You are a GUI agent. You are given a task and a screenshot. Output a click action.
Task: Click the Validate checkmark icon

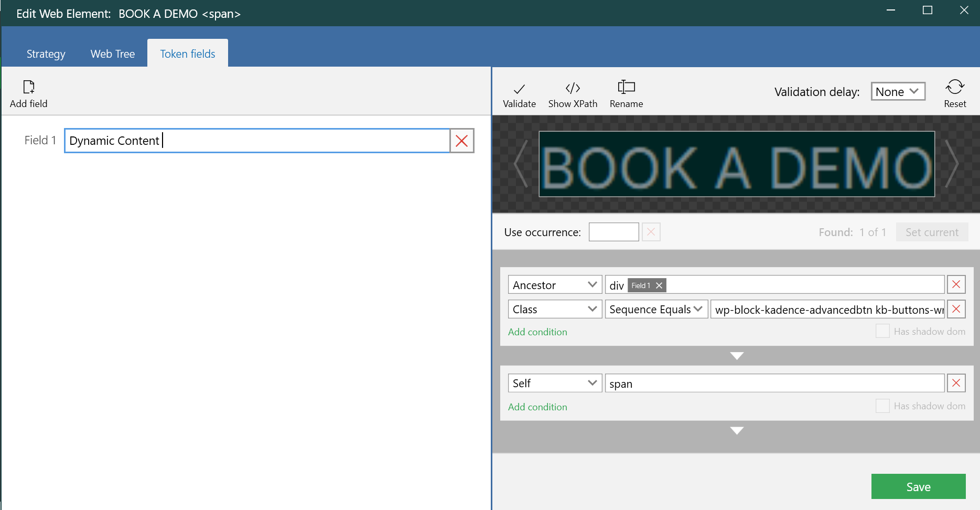coord(519,89)
